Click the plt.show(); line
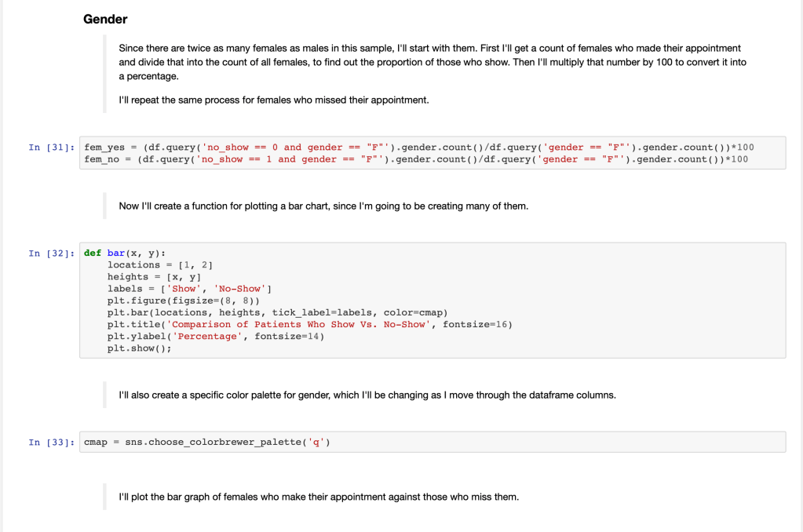Screen dimensions: 803x532 point(139,348)
